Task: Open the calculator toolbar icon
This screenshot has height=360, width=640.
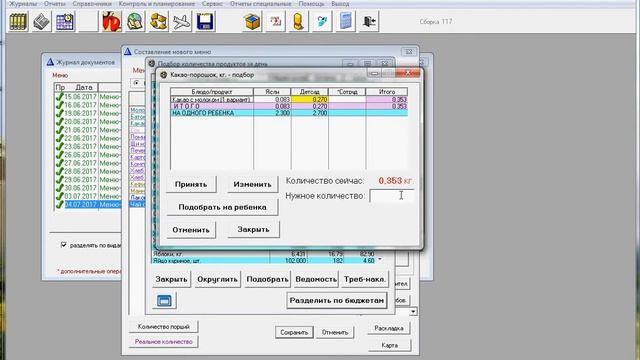Action: click(x=345, y=21)
